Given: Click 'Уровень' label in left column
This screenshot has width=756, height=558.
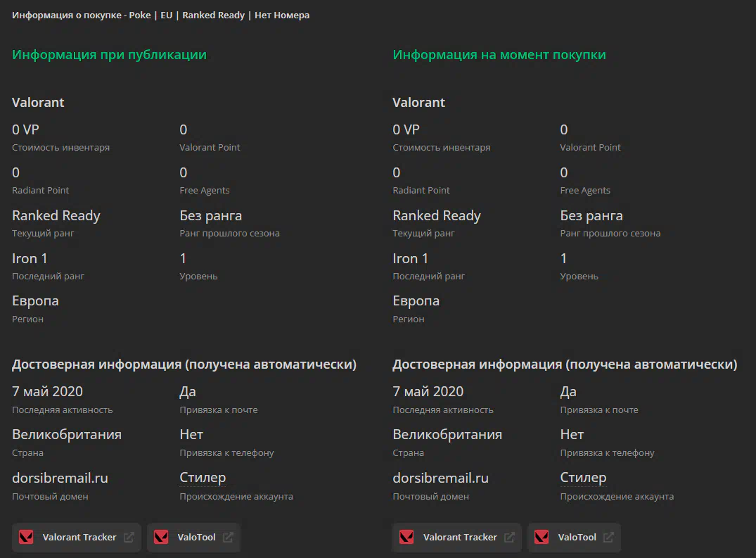Looking at the screenshot, I should [198, 277].
